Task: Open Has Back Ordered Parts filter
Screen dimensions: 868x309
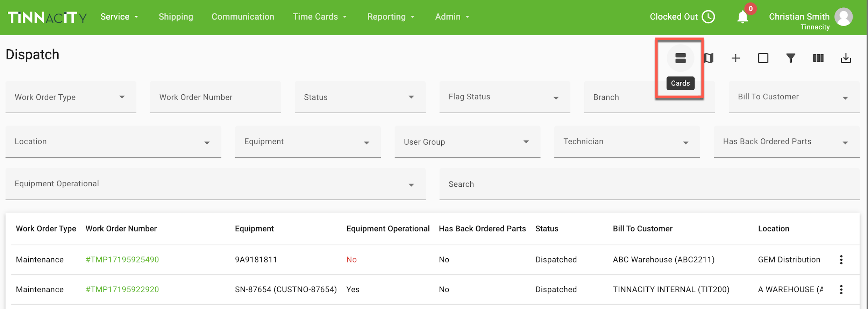Action: click(x=787, y=142)
